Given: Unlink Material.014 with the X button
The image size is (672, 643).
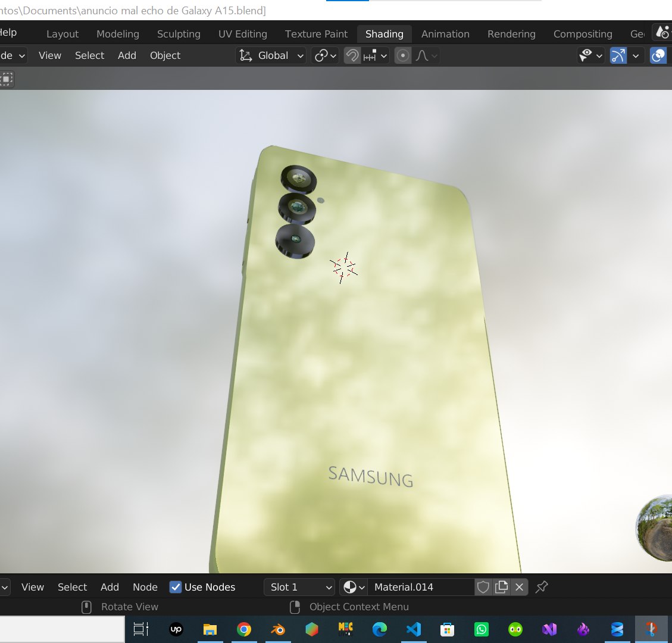Looking at the screenshot, I should click(519, 587).
